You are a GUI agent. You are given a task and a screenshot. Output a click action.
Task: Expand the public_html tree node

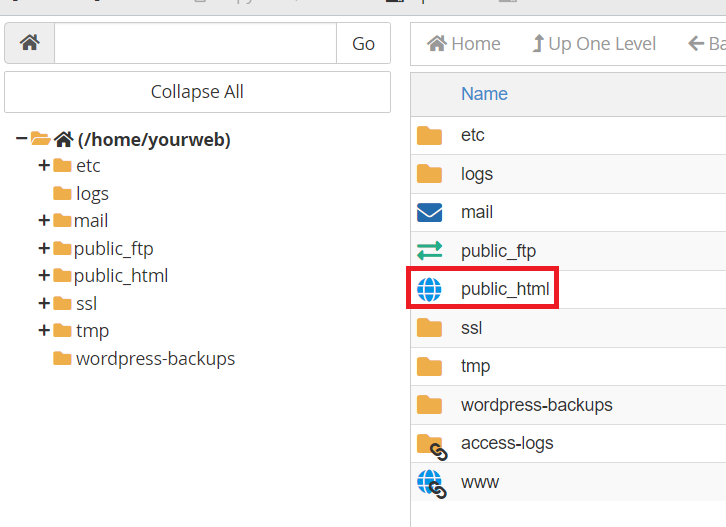point(43,276)
